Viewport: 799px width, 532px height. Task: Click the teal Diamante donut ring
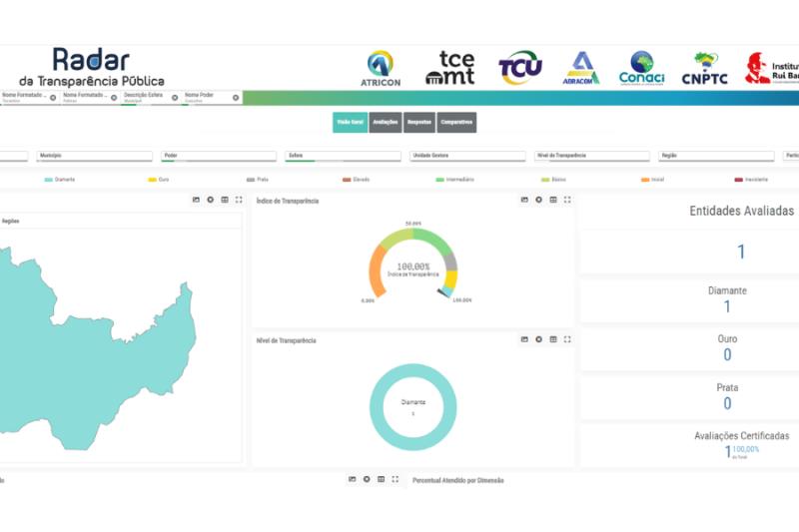[x=377, y=406]
